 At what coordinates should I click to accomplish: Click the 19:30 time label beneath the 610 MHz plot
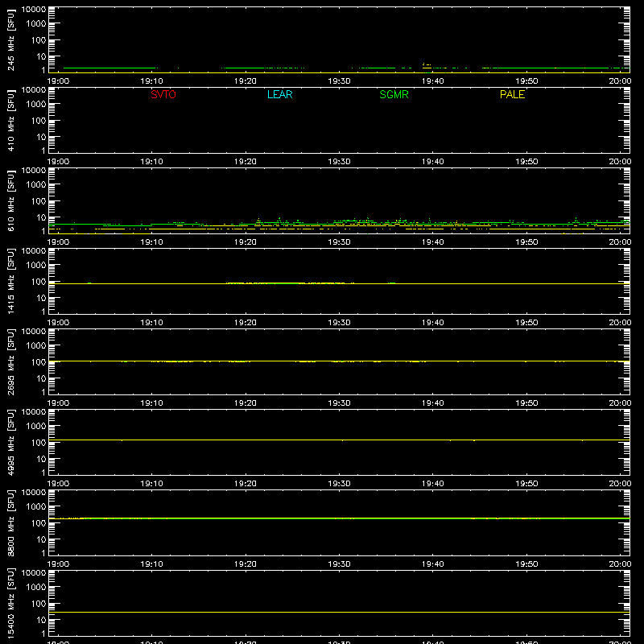(339, 242)
